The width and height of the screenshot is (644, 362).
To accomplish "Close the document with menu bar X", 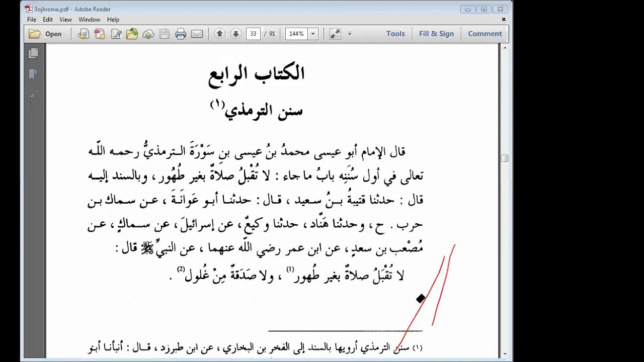I will tap(504, 19).
